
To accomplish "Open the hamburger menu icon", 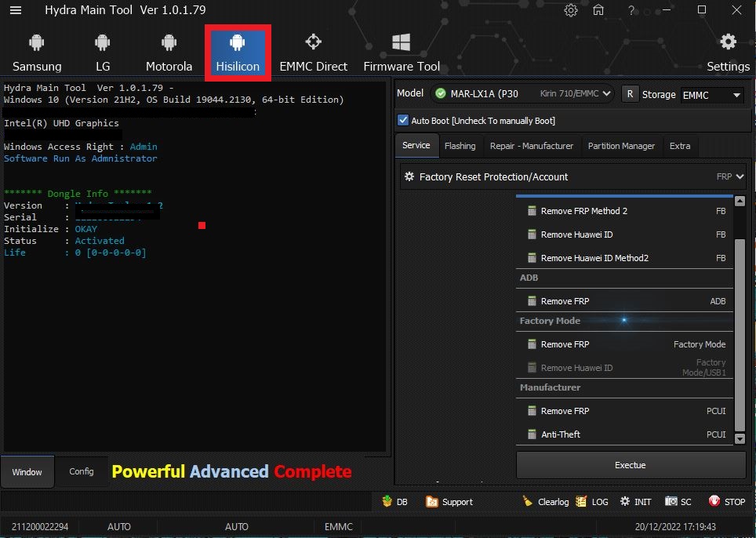I will click(16, 10).
